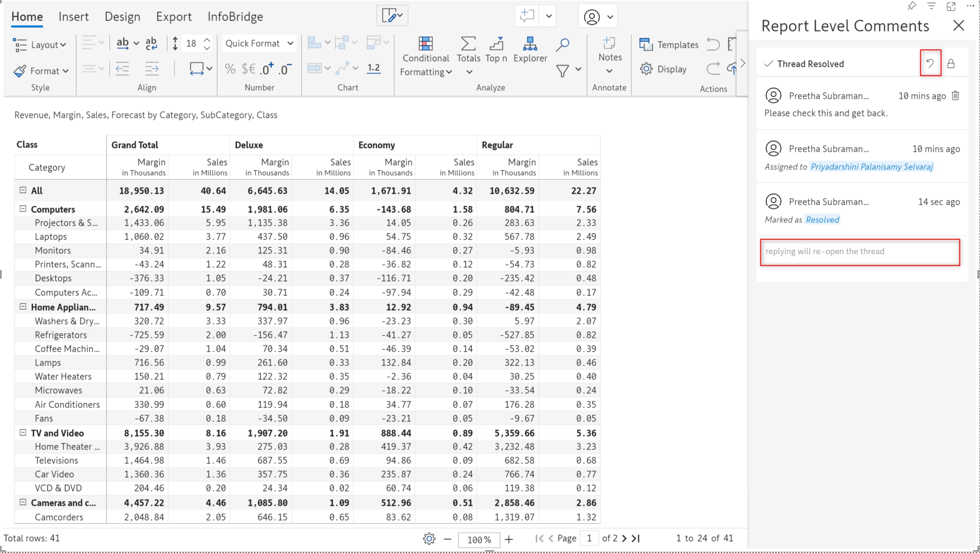
Task: Open the Quick Format dropdown
Action: point(259,43)
